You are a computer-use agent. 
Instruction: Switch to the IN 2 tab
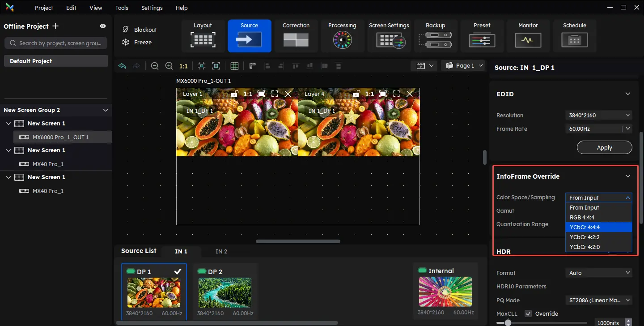point(221,251)
